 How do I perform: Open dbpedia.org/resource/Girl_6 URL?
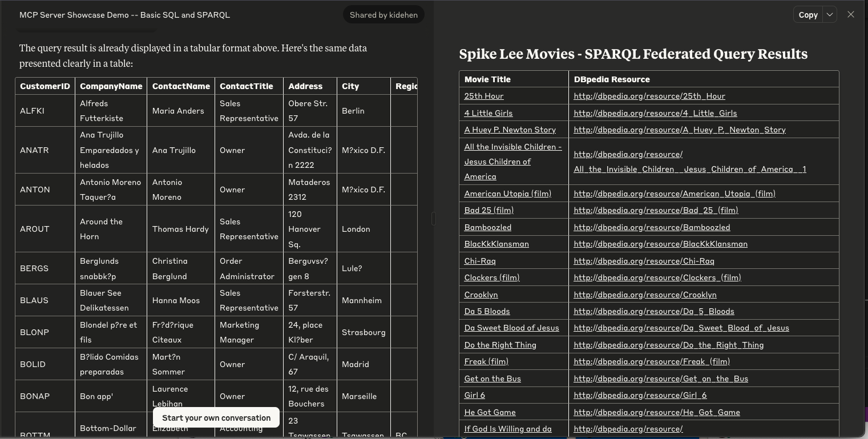[x=640, y=395]
